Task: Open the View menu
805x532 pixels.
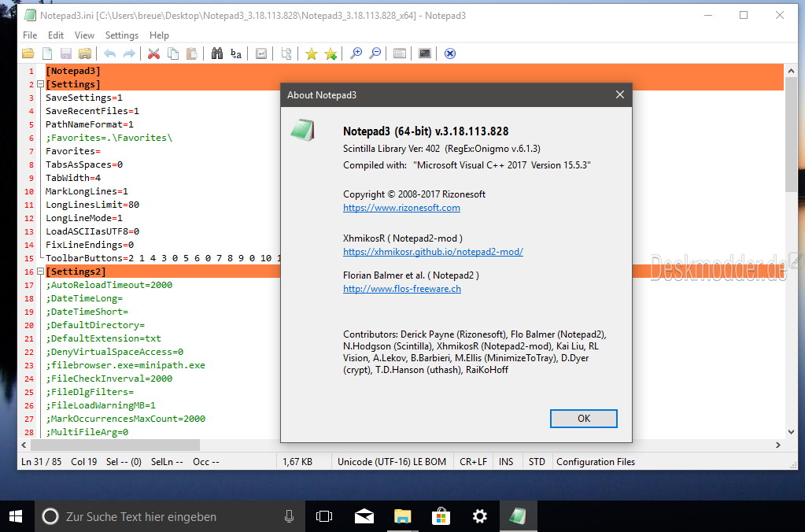Action: click(84, 35)
